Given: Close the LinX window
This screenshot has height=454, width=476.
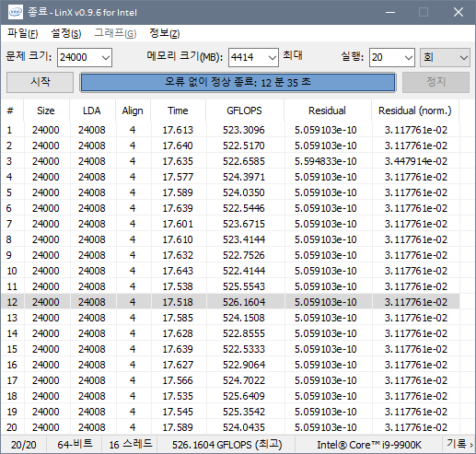Looking at the screenshot, I should 459,12.
